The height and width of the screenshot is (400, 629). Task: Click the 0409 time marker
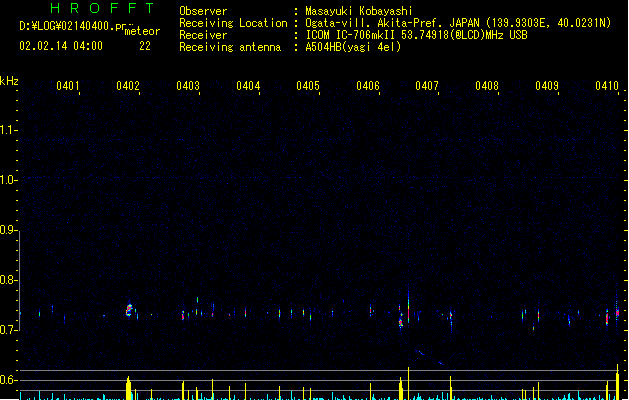pos(547,86)
